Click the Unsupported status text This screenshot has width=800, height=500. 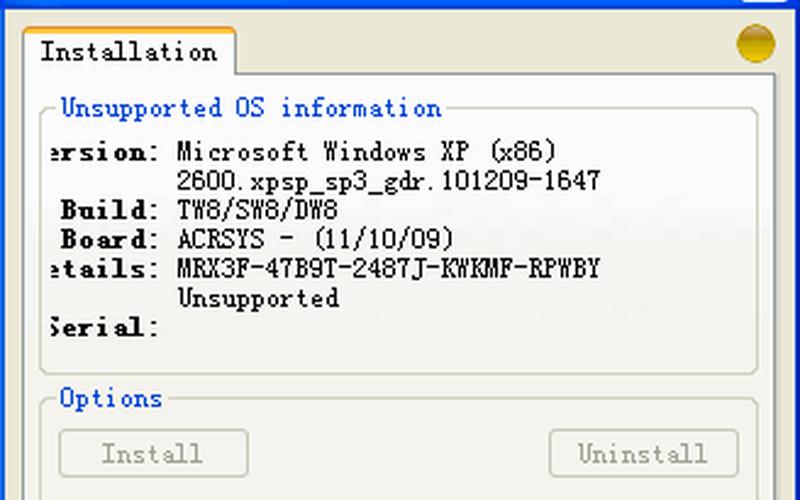point(258,298)
